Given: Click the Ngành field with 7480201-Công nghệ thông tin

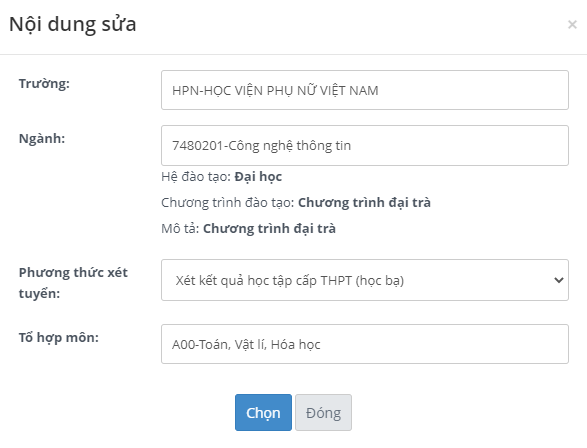Looking at the screenshot, I should click(365, 146).
